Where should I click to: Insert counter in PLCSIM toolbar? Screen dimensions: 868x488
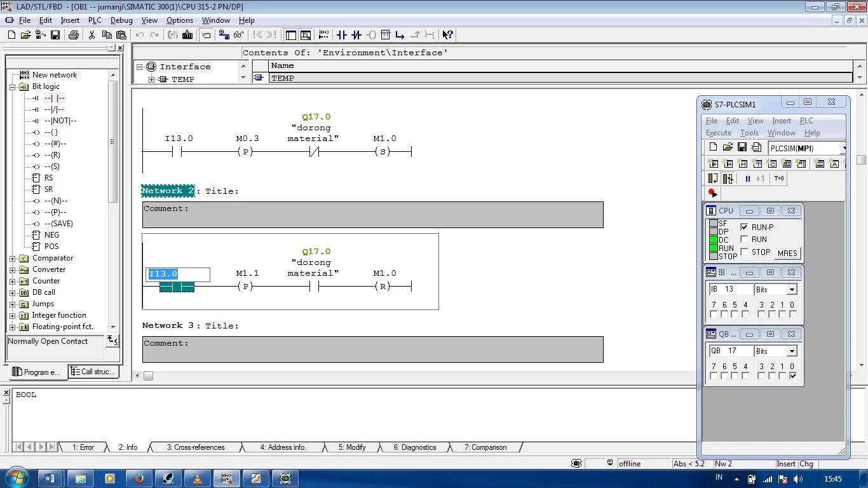[772, 163]
